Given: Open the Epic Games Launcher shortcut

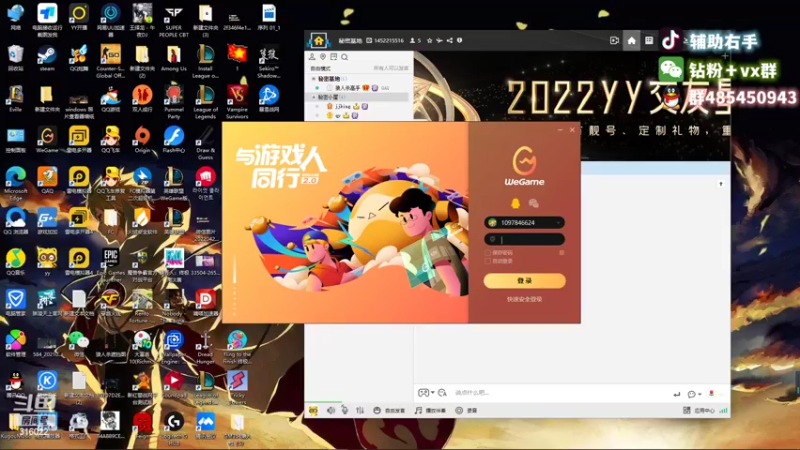Looking at the screenshot, I should (111, 265).
